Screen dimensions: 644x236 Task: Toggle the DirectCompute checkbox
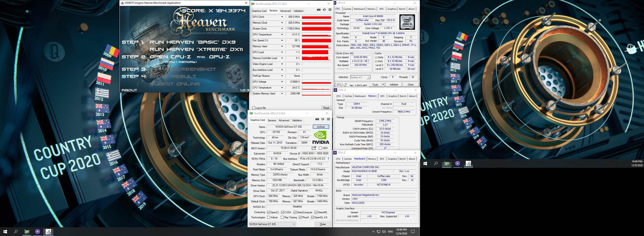click(295, 212)
